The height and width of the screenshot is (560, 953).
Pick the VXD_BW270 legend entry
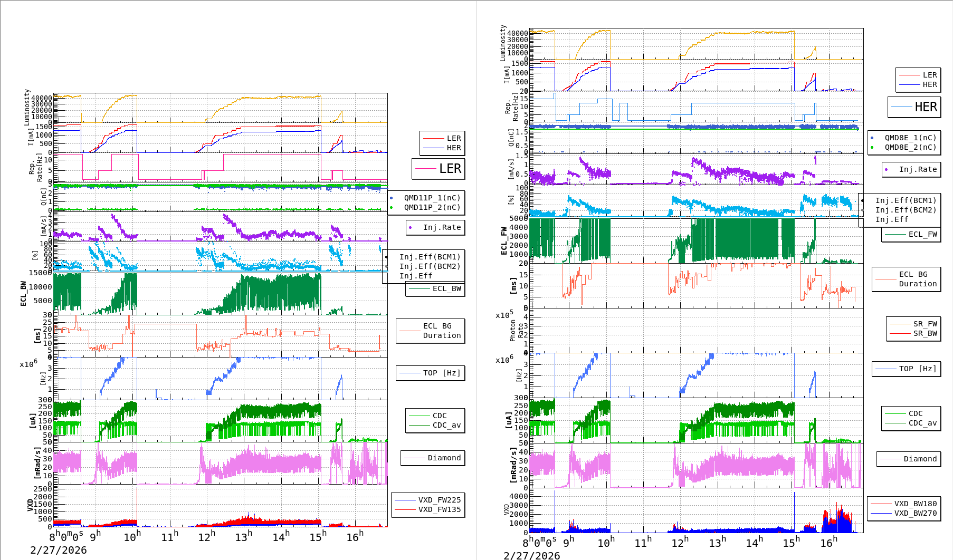(915, 513)
